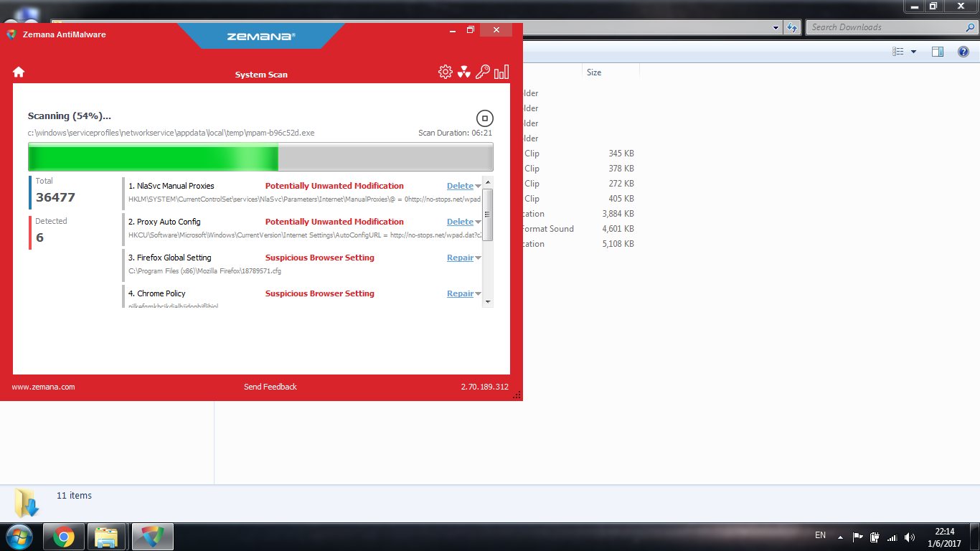Open action dropdown for Chrome Policy
The width and height of the screenshot is (980, 551).
click(x=479, y=294)
